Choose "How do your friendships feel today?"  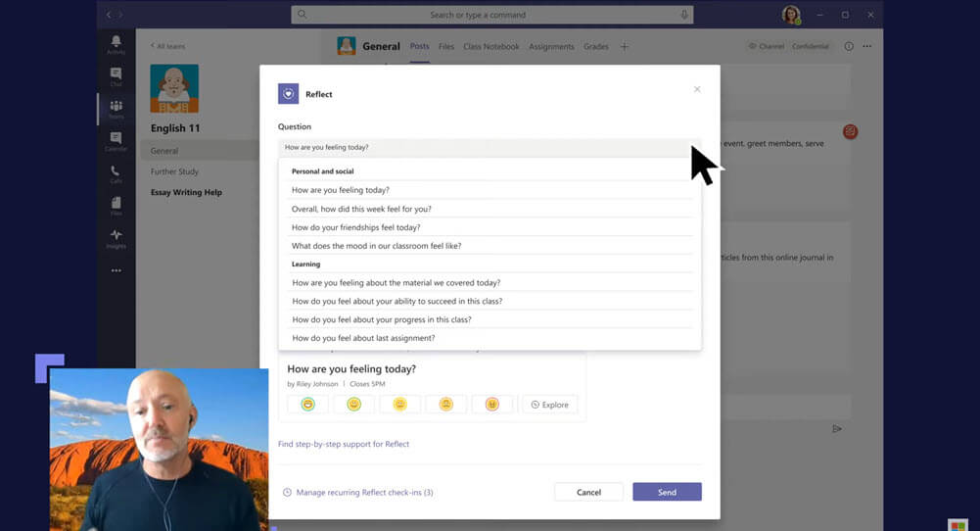(x=492, y=227)
